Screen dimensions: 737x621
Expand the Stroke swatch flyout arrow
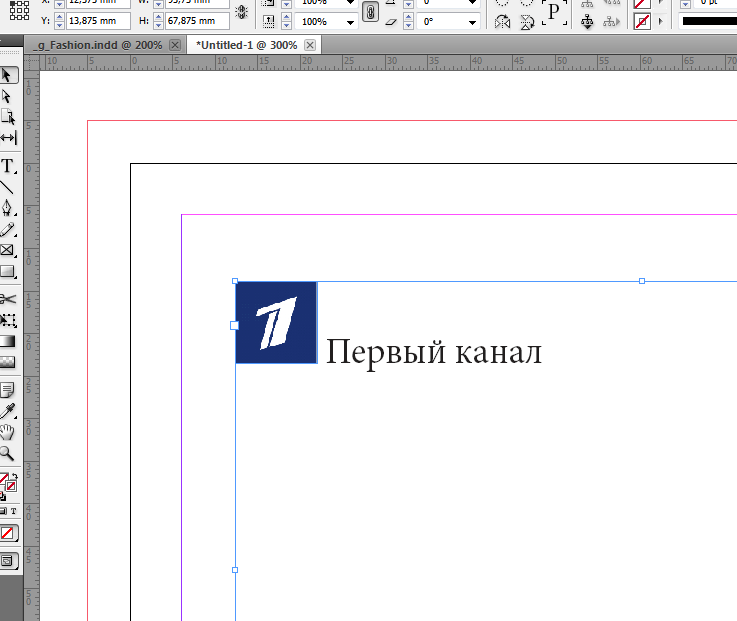click(x=661, y=22)
